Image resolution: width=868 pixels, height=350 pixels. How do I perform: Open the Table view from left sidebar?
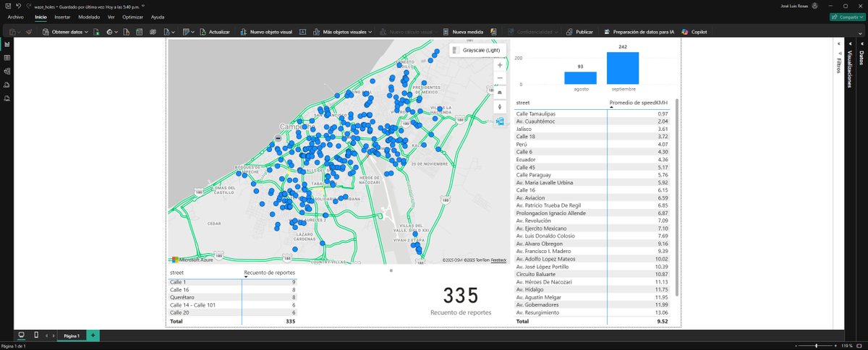pos(7,57)
